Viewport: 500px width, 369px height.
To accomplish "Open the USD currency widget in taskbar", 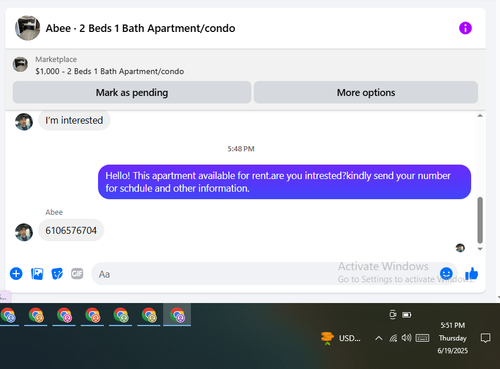I will pyautogui.click(x=341, y=338).
